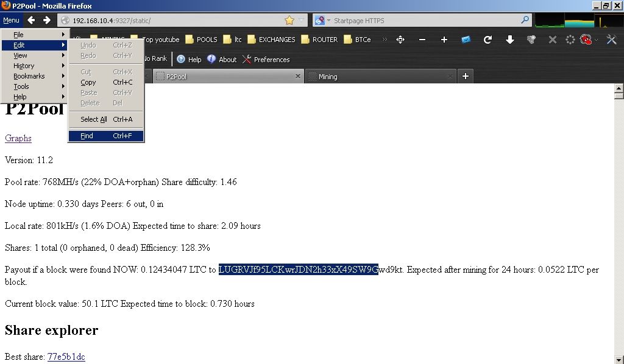
Task: Close the P2Pool tab
Action: click(297, 76)
